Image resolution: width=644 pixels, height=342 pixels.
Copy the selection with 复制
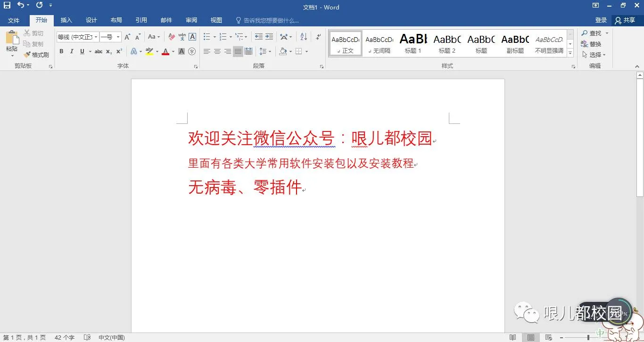click(34, 44)
